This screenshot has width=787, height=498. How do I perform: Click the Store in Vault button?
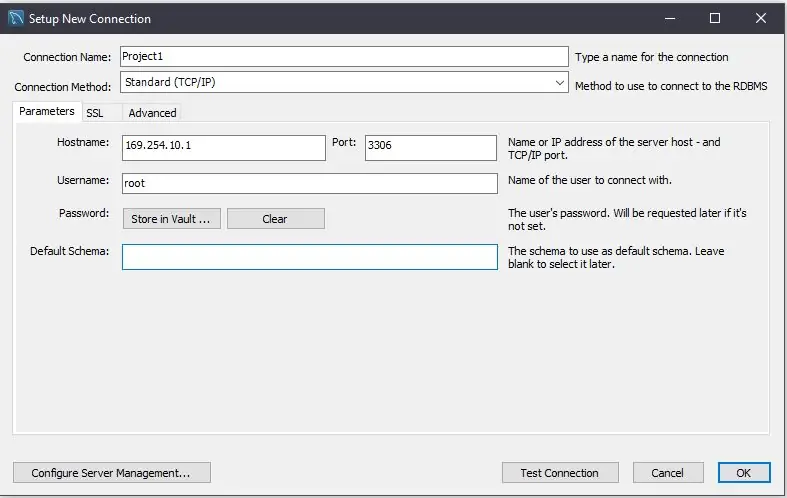[172, 219]
